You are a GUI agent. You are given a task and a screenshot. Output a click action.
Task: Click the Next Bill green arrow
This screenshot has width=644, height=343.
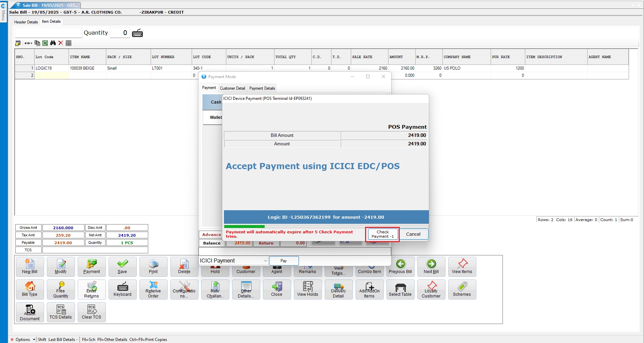pyautogui.click(x=431, y=267)
